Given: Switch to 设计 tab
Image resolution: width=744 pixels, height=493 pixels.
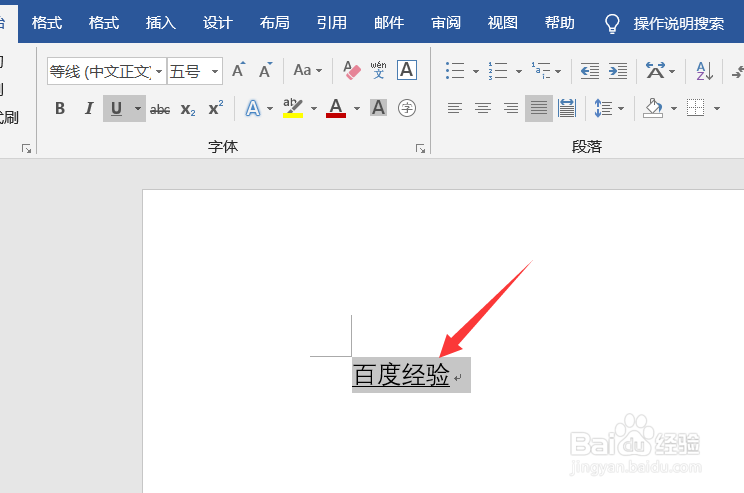Looking at the screenshot, I should pos(218,23).
